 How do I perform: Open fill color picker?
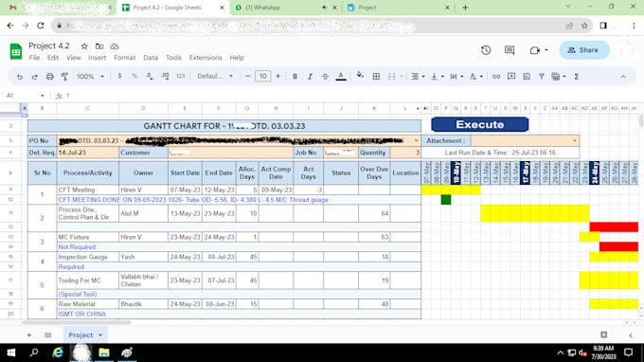tap(360, 76)
